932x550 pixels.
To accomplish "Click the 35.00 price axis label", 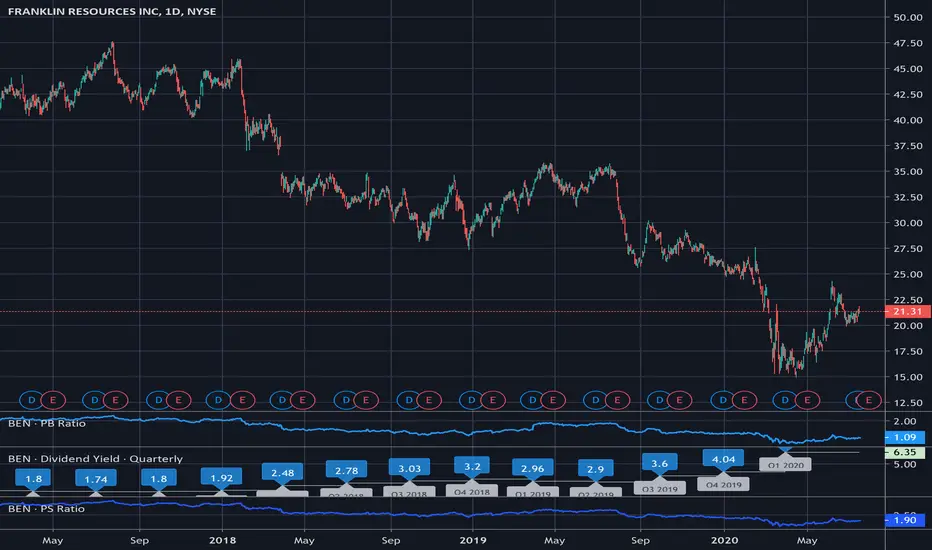I will click(908, 172).
